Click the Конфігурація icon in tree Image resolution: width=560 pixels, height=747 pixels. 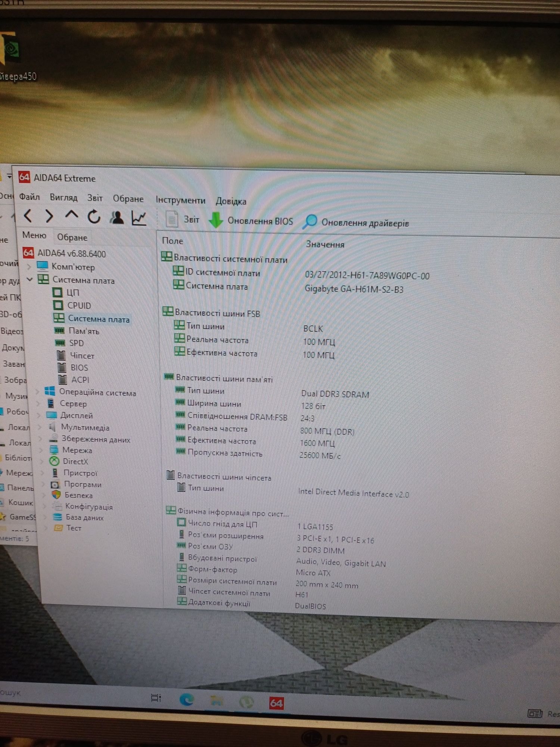click(x=57, y=506)
